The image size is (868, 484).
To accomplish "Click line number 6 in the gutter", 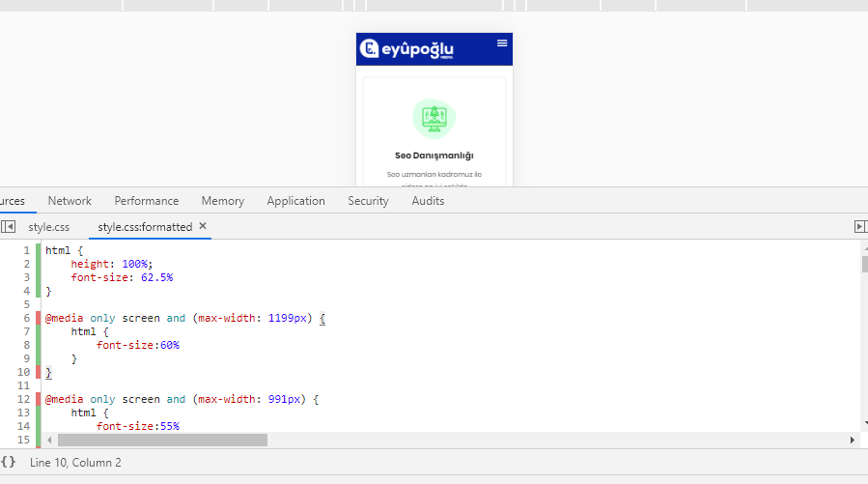I will 27,318.
